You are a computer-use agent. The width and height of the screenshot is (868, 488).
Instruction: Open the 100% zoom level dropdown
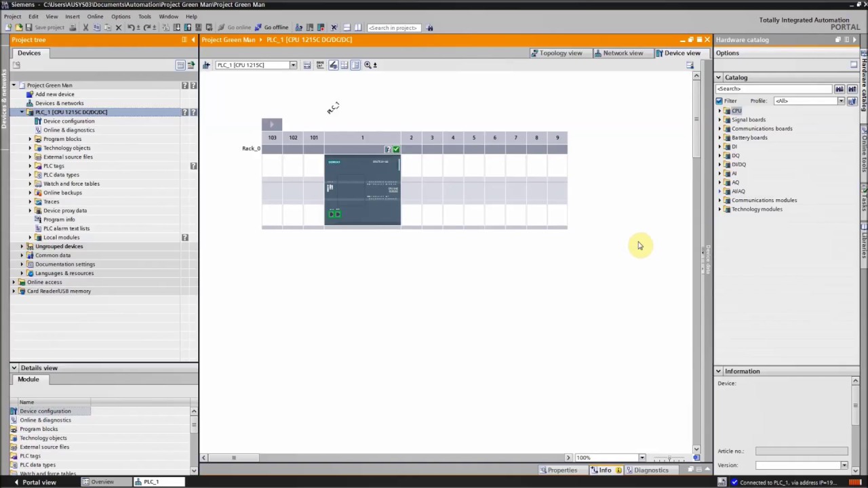[x=642, y=457]
